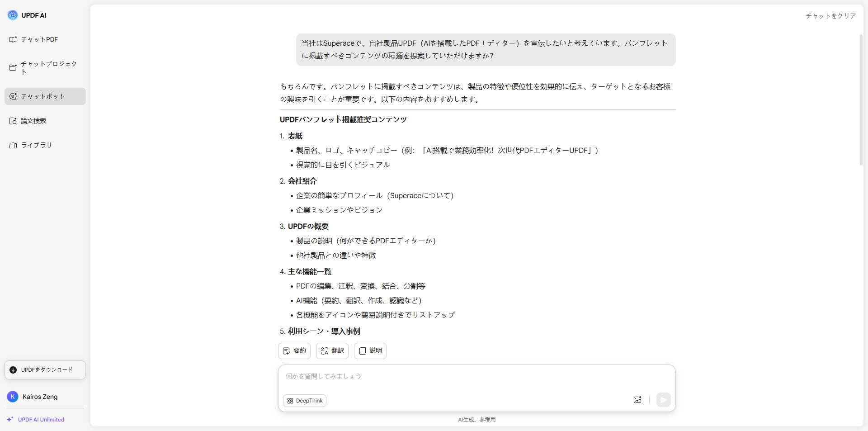Click the 説明 quick prompt button
The width and height of the screenshot is (868, 431).
click(x=370, y=351)
